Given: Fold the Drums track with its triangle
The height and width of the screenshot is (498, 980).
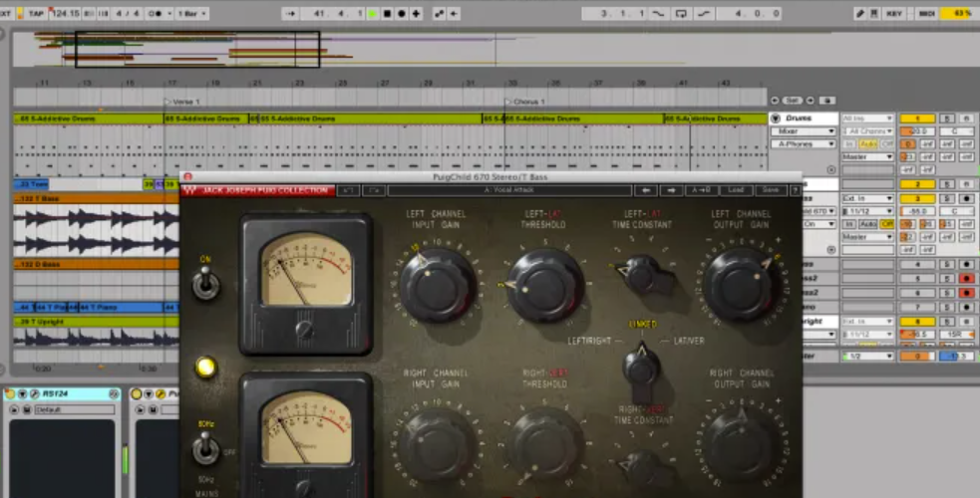Looking at the screenshot, I should point(776,118).
